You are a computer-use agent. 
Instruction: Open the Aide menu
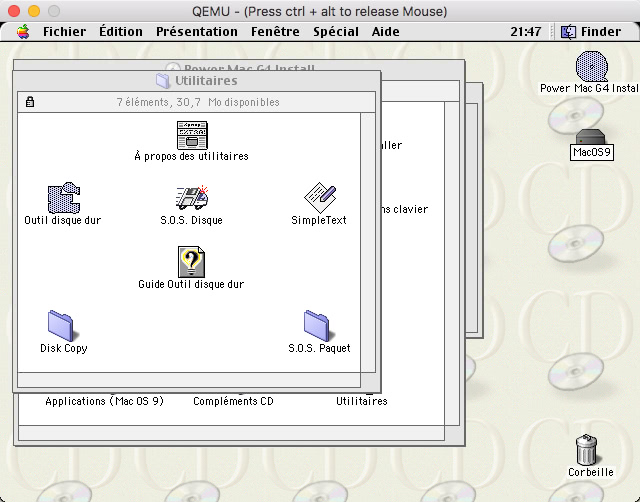click(x=385, y=31)
